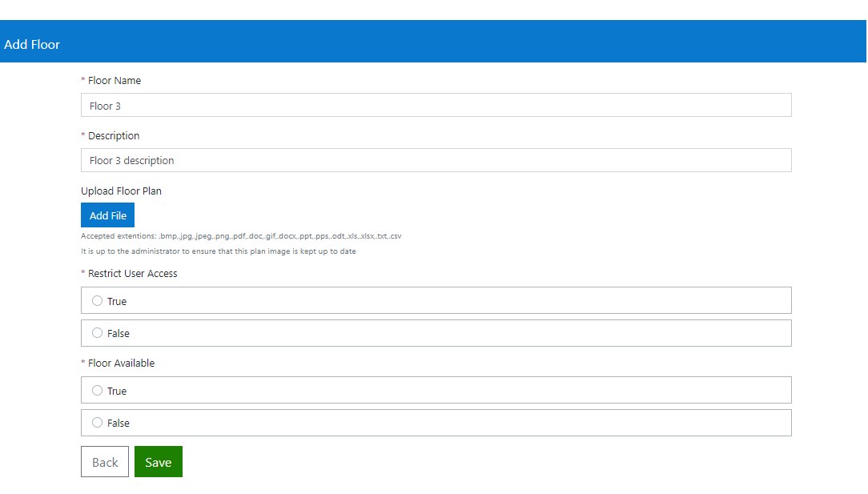Click the Floor Name input field
This screenshot has width=868, height=494.
click(x=436, y=106)
